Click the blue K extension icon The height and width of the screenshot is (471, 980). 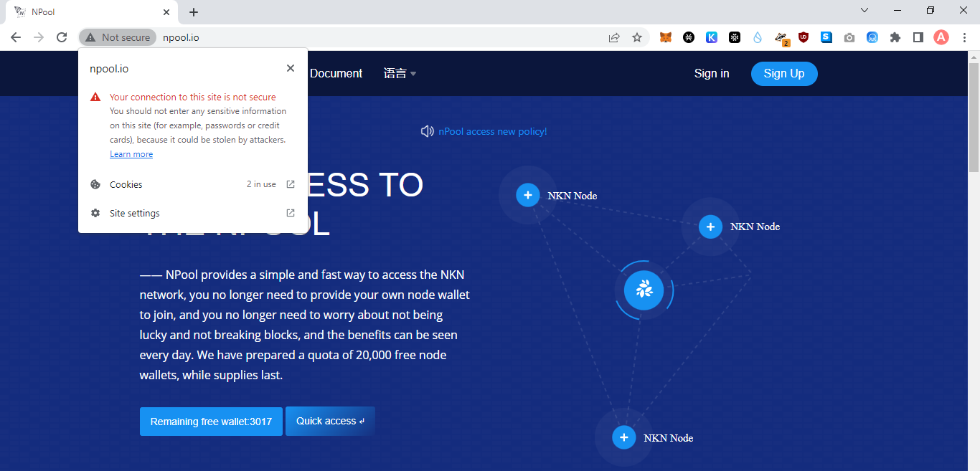(712, 37)
